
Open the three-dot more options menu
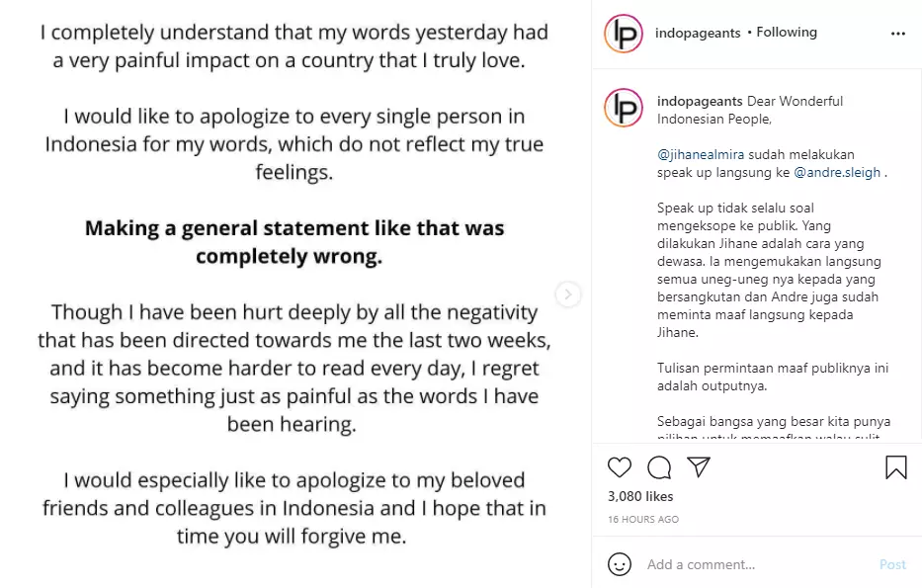(x=897, y=33)
